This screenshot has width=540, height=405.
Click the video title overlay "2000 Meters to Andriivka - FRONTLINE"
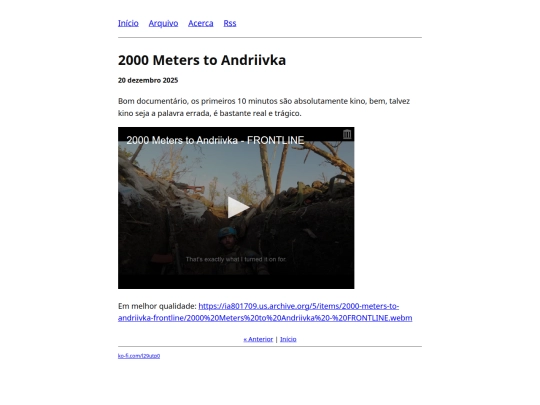[215, 140]
